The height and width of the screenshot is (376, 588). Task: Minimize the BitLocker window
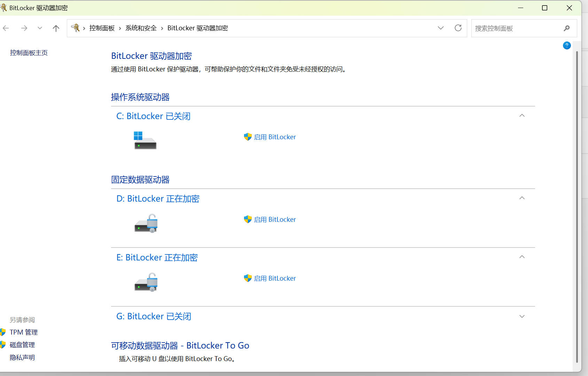521,8
